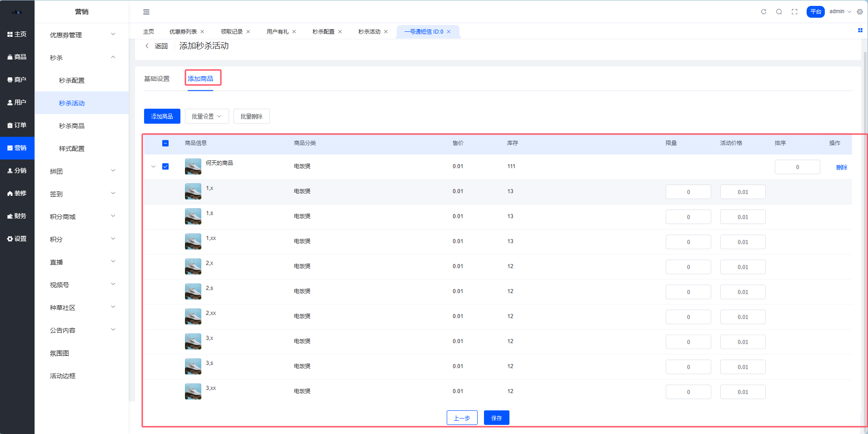Switch to the 秒杀配置 page tab

(323, 31)
